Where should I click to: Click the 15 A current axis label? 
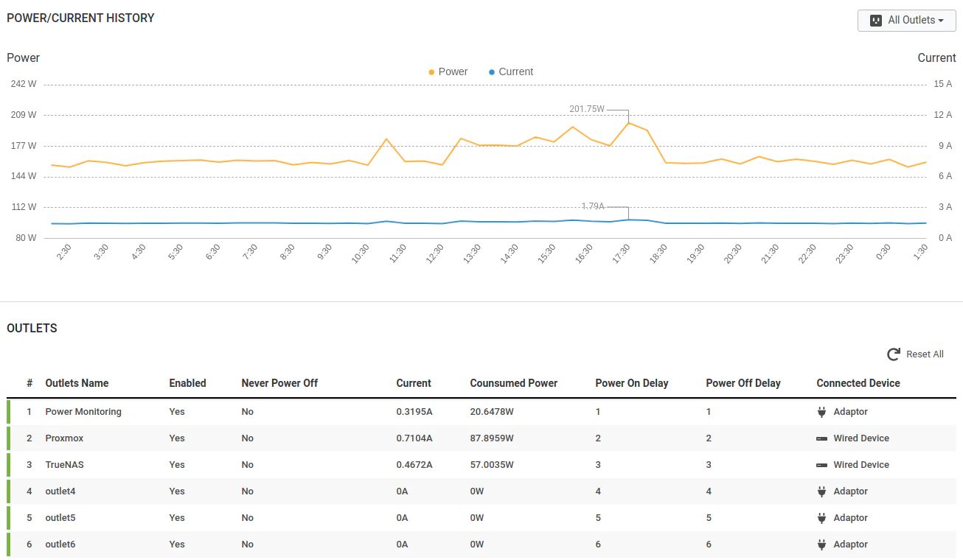point(943,84)
